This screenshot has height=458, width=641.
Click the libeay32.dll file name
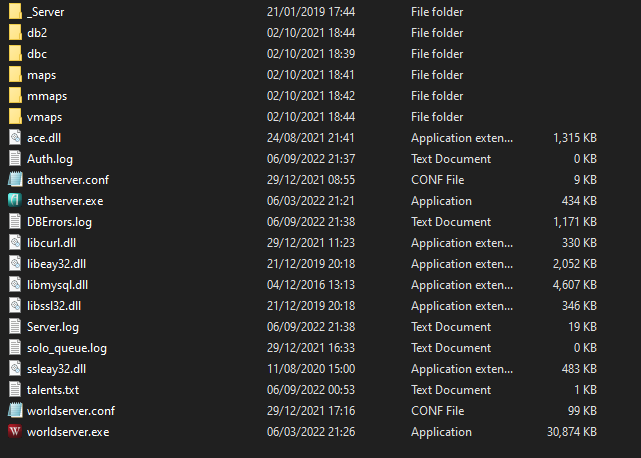coord(56,264)
